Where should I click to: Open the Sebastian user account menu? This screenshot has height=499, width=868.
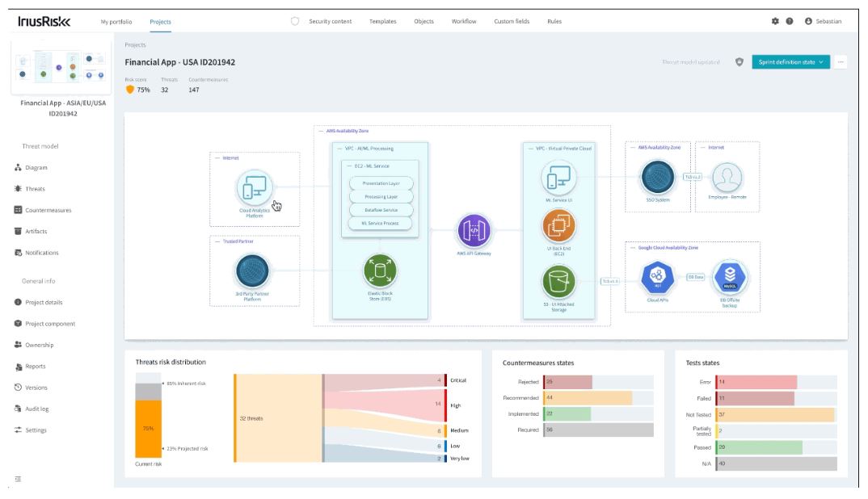click(x=824, y=21)
